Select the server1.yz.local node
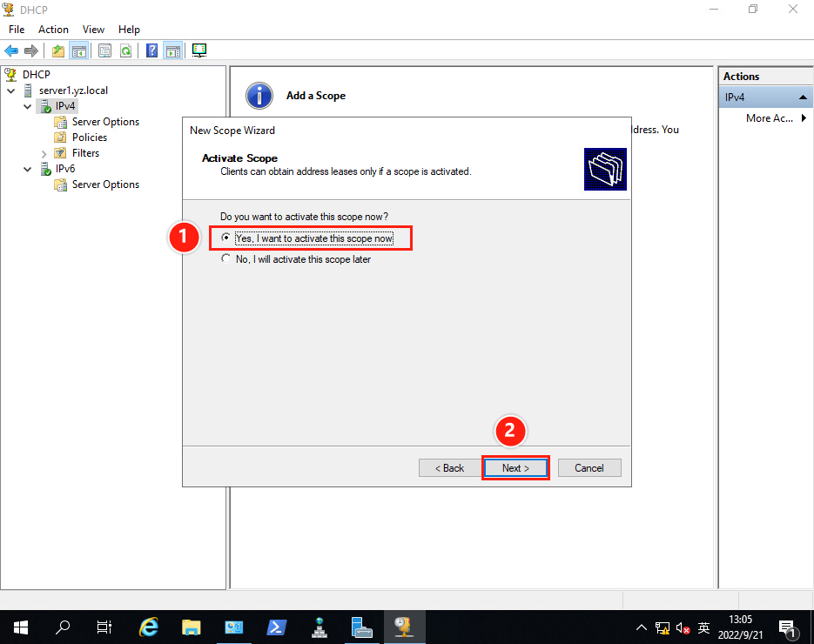This screenshot has height=644, width=814. tap(73, 91)
